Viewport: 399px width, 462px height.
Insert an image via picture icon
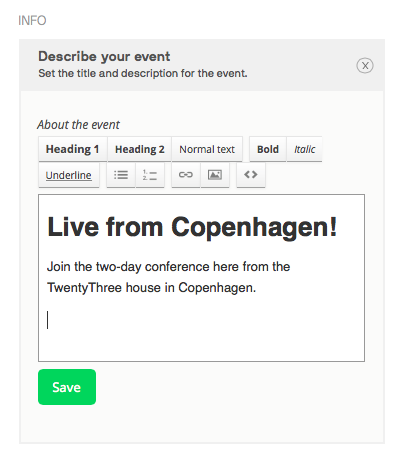pos(215,175)
